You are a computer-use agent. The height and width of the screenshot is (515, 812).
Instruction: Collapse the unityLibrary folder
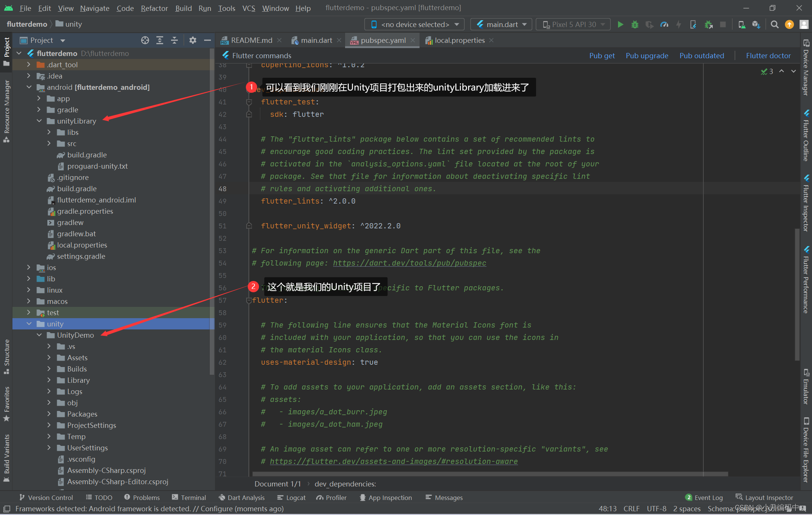[x=39, y=121]
